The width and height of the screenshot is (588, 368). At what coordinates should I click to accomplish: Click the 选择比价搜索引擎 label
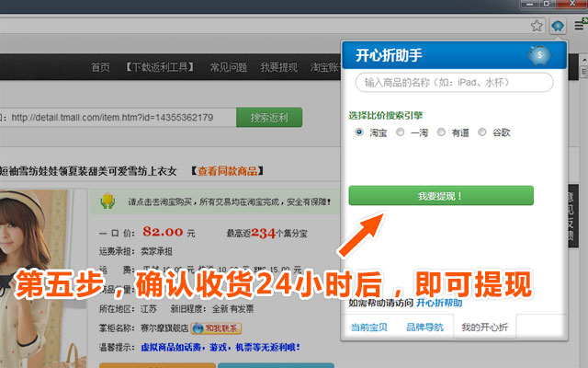click(x=386, y=115)
